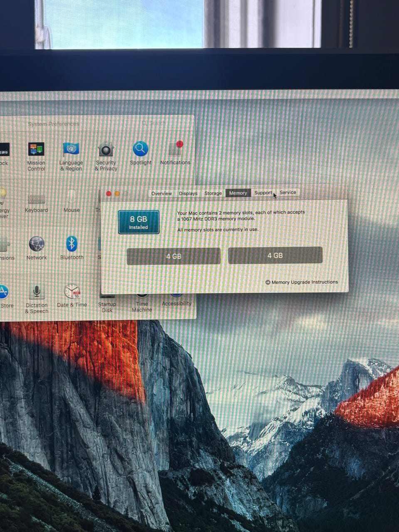Viewport: 399px width, 532px height.
Task: Click the "1067 MHz DDR3 memory module" text
Action: [x=218, y=219]
